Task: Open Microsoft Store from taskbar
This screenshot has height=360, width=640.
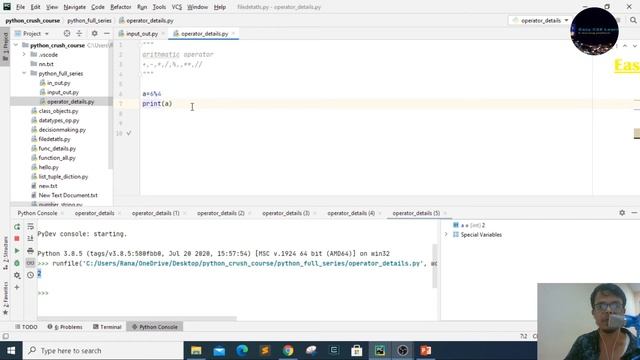Action: coord(357,351)
